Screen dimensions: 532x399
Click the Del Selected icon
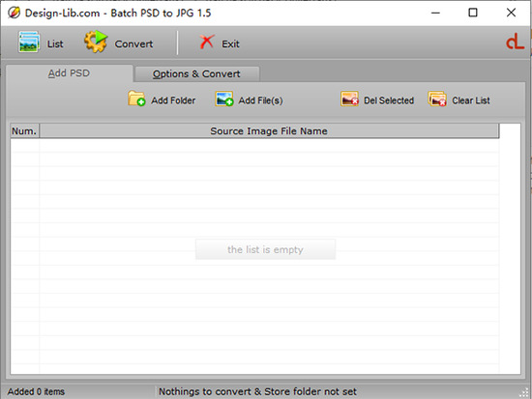349,99
